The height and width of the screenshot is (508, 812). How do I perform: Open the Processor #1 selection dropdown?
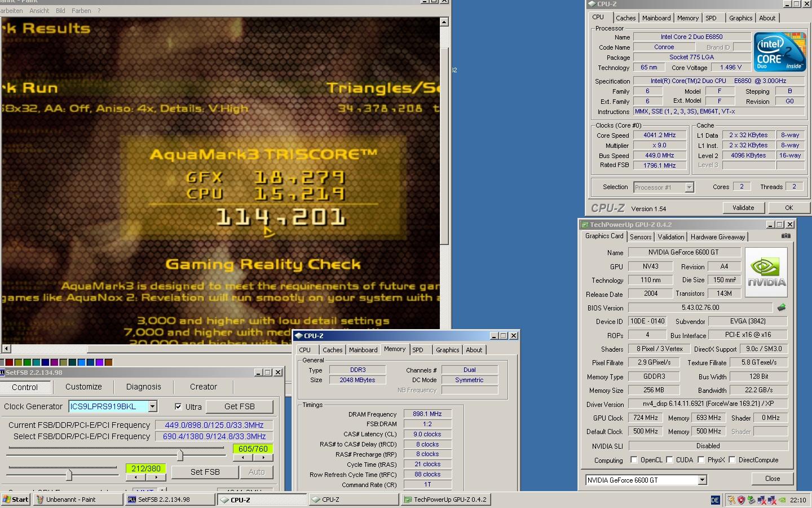click(x=689, y=187)
